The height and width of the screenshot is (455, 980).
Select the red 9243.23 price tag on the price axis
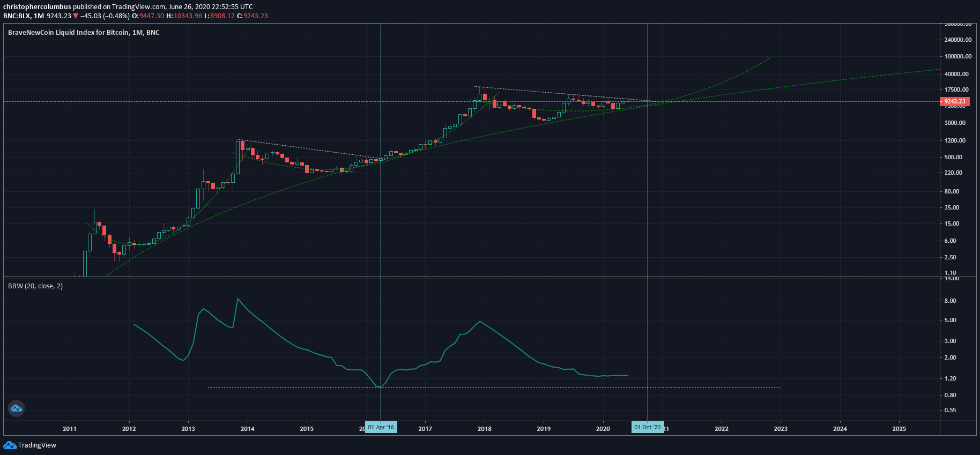click(x=955, y=101)
